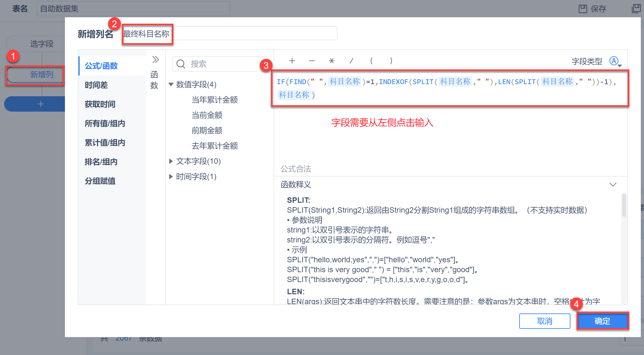Expand the time fields group
Screen dimensions: 644x355
(171, 177)
